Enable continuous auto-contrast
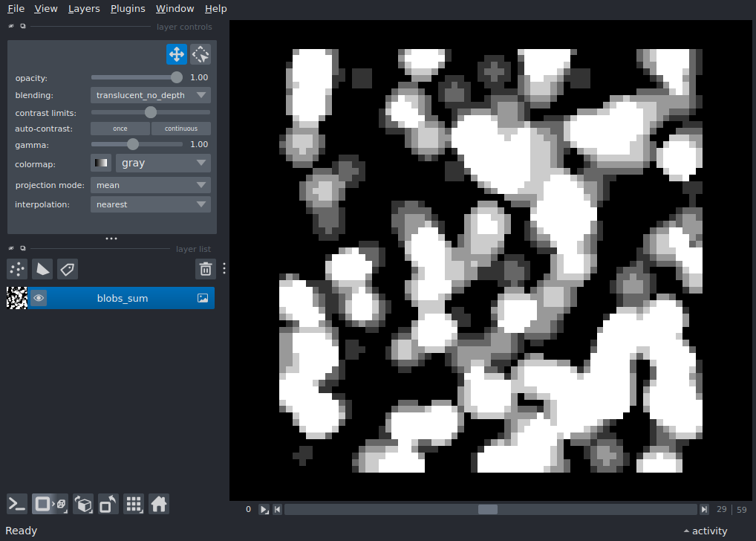 tap(181, 128)
